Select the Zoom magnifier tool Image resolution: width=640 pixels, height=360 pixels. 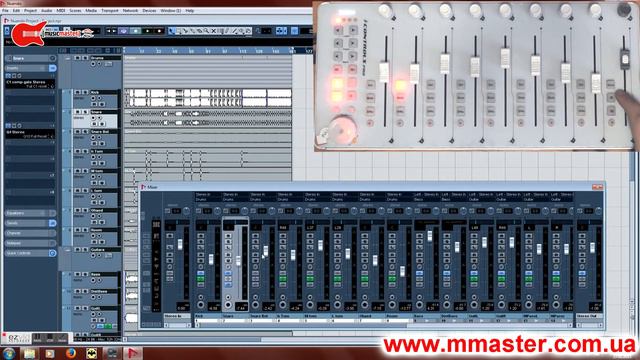pos(206,31)
